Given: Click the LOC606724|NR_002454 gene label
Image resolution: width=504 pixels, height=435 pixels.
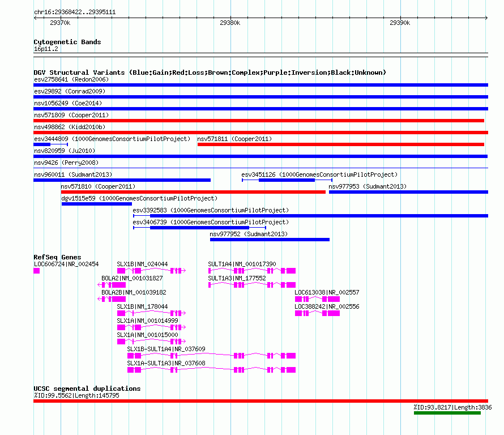Looking at the screenshot, I should click(x=66, y=265).
